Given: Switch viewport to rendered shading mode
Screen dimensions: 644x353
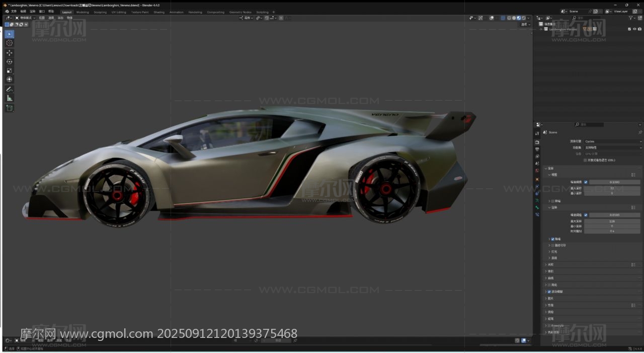Looking at the screenshot, I should tap(524, 18).
